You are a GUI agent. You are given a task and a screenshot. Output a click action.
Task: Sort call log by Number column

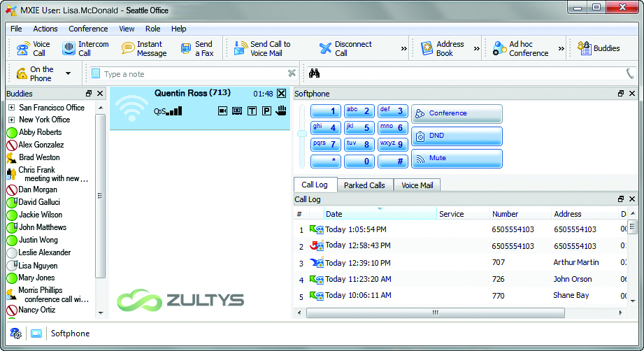520,214
